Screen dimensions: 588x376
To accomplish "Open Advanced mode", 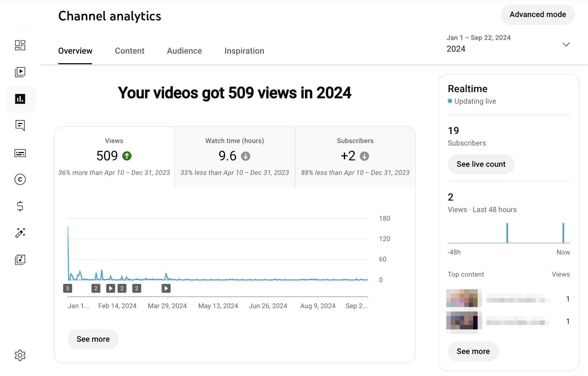I will (x=538, y=14).
